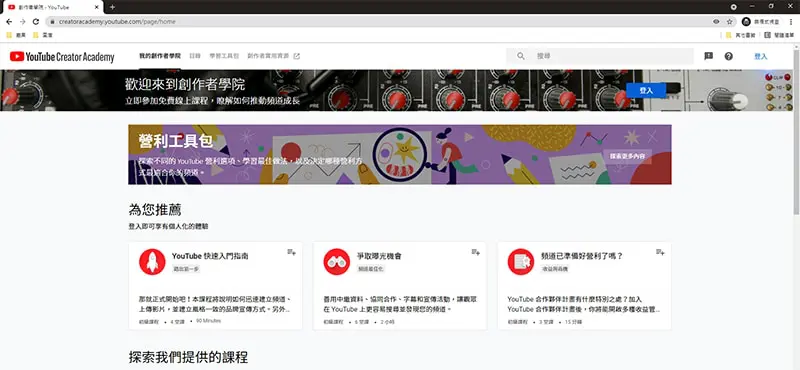
Task: Click the eye icon in address bar
Action: pyautogui.click(x=716, y=21)
